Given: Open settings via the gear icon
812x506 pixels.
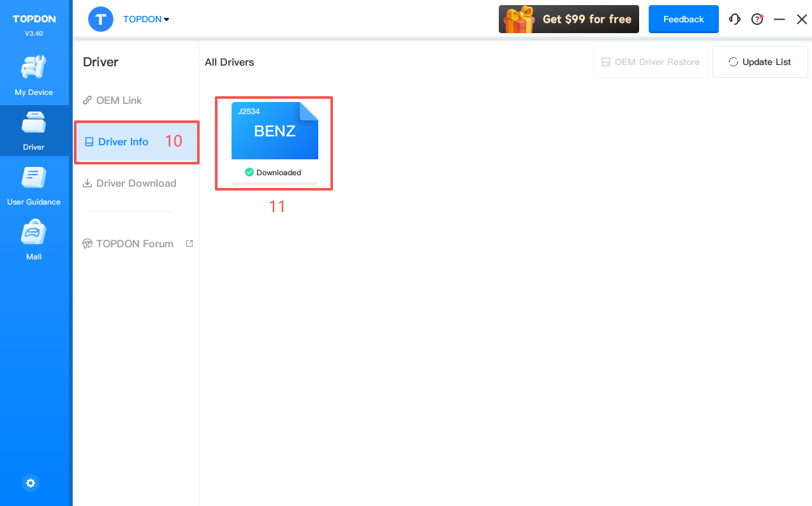Looking at the screenshot, I should [31, 483].
